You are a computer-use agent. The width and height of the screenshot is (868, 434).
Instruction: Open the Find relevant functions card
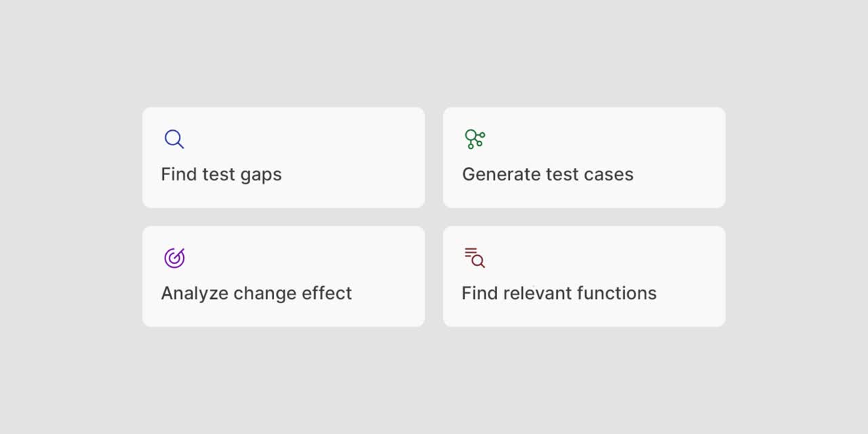(584, 276)
